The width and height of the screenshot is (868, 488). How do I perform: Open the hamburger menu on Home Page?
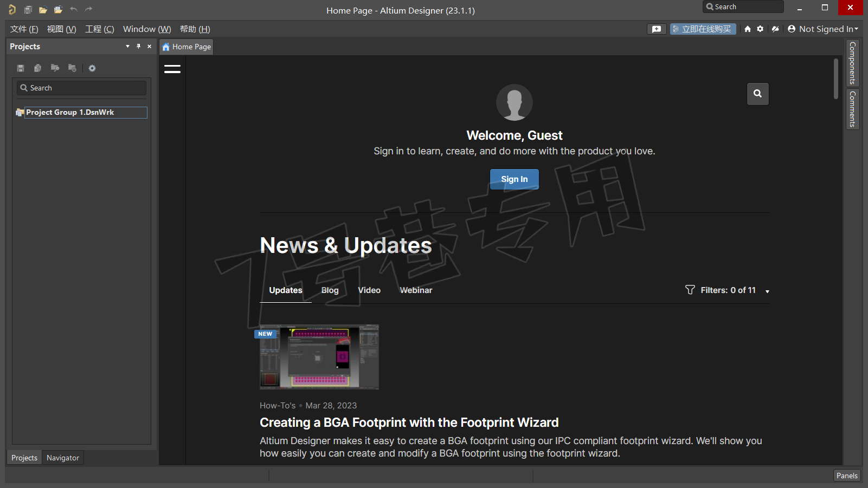point(172,69)
